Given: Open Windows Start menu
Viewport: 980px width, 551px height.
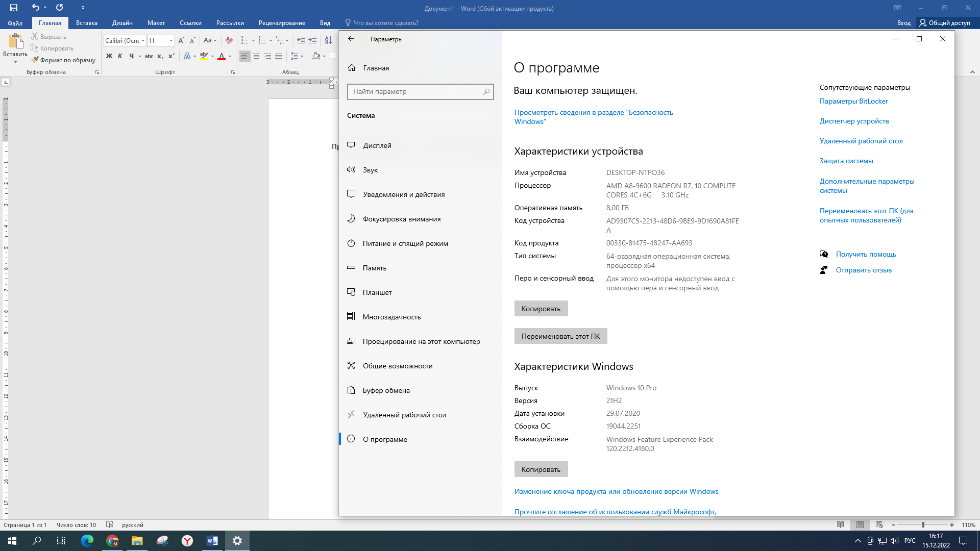Looking at the screenshot, I should [x=12, y=541].
